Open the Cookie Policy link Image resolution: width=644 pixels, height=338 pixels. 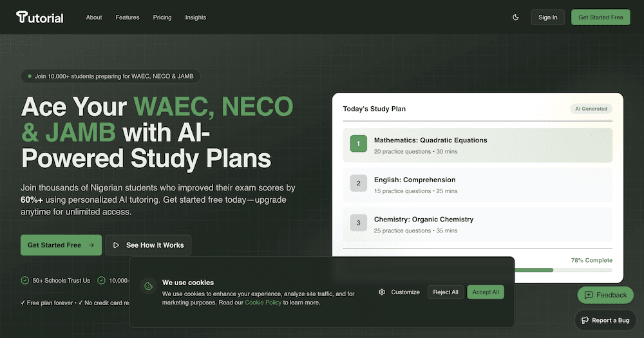[x=263, y=303]
